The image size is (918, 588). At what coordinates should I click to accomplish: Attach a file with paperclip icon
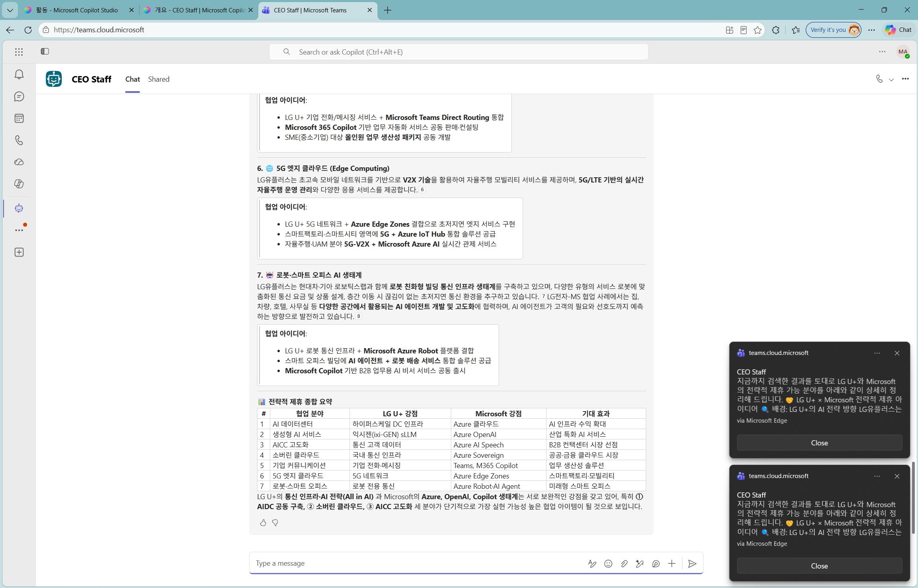[624, 564]
